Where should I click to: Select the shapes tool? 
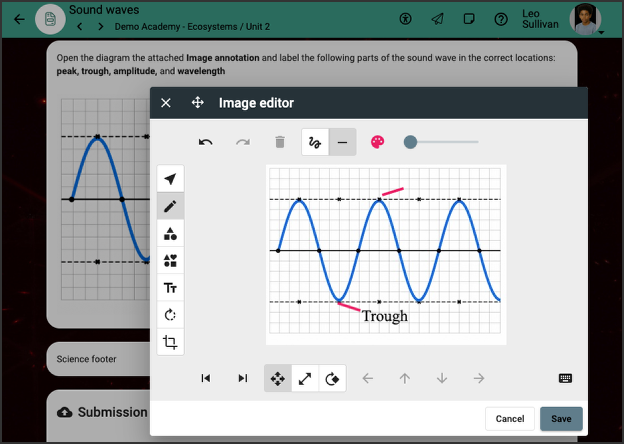(x=170, y=234)
